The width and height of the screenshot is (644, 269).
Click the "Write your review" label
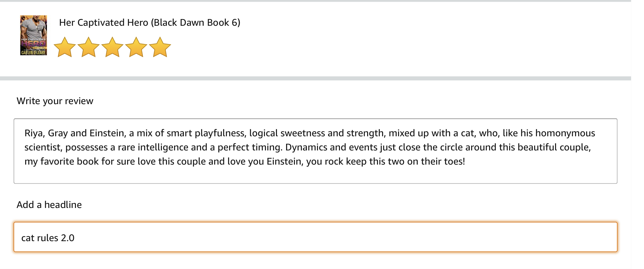[x=55, y=101]
